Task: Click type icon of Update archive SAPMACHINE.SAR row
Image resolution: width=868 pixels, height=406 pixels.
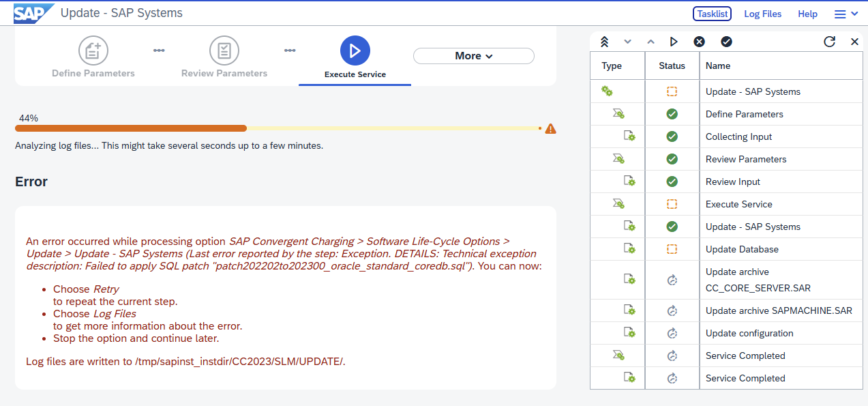Action: (630, 310)
